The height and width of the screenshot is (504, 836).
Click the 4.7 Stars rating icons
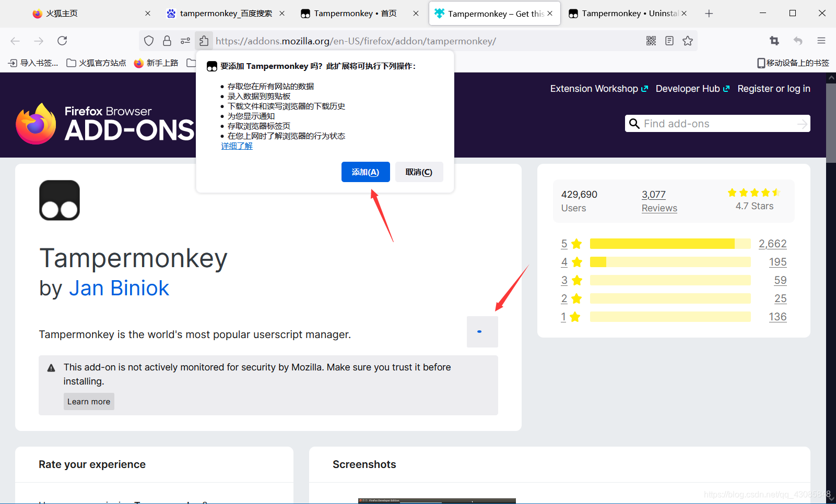point(754,193)
